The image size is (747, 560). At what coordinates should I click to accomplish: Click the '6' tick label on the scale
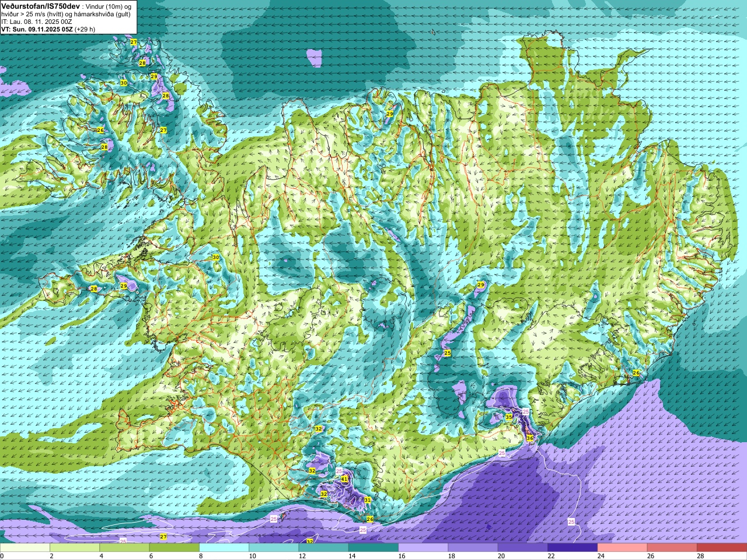pyautogui.click(x=151, y=556)
